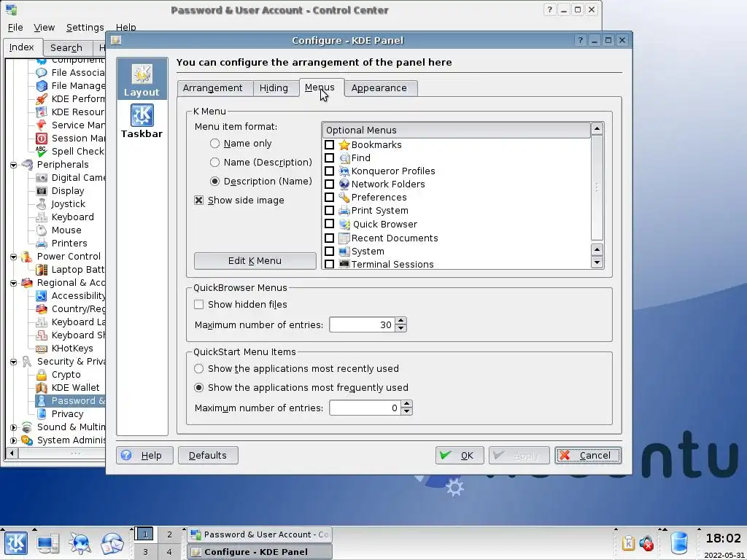The height and width of the screenshot is (560, 747).
Task: Open KDE Wallet in Control Center tree
Action: pos(75,388)
